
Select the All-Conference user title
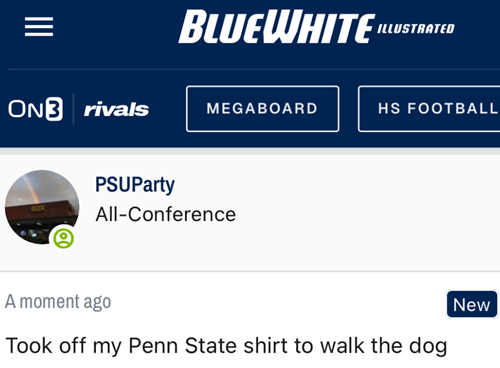pos(166,214)
